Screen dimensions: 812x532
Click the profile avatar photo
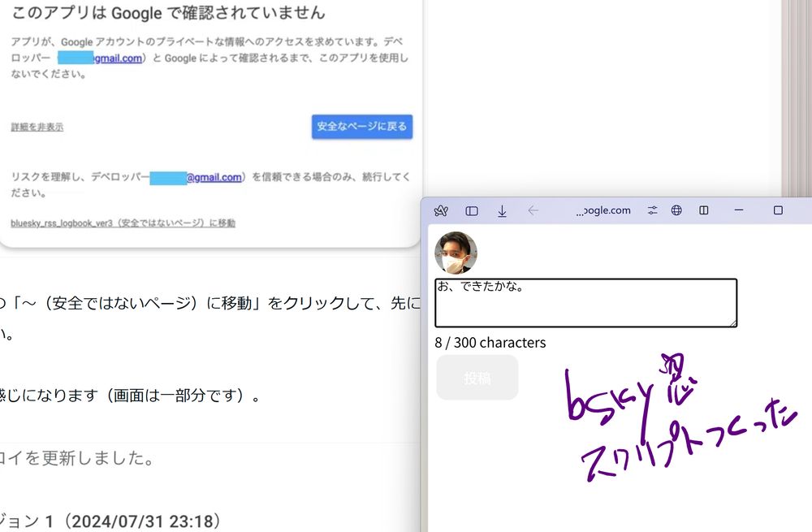pos(456,253)
